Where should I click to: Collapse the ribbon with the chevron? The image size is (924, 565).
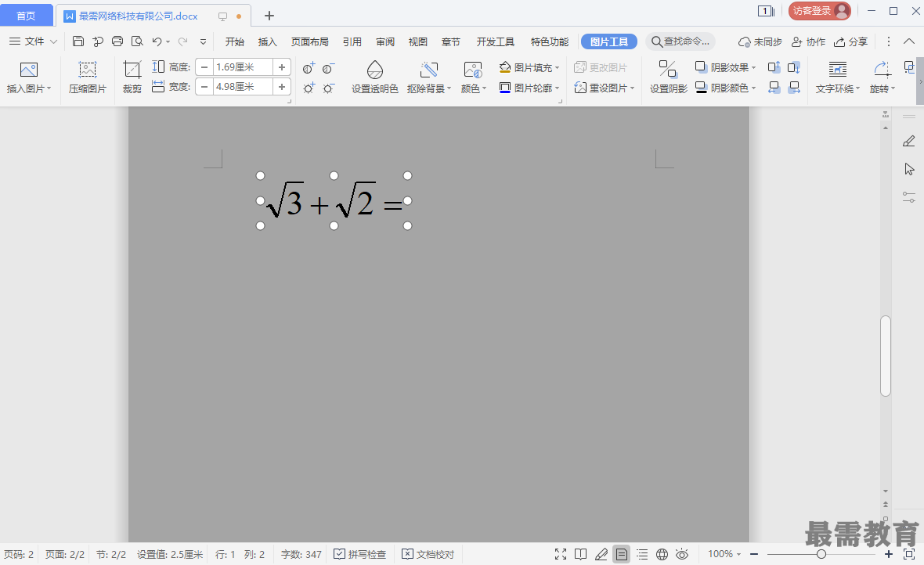[x=909, y=41]
